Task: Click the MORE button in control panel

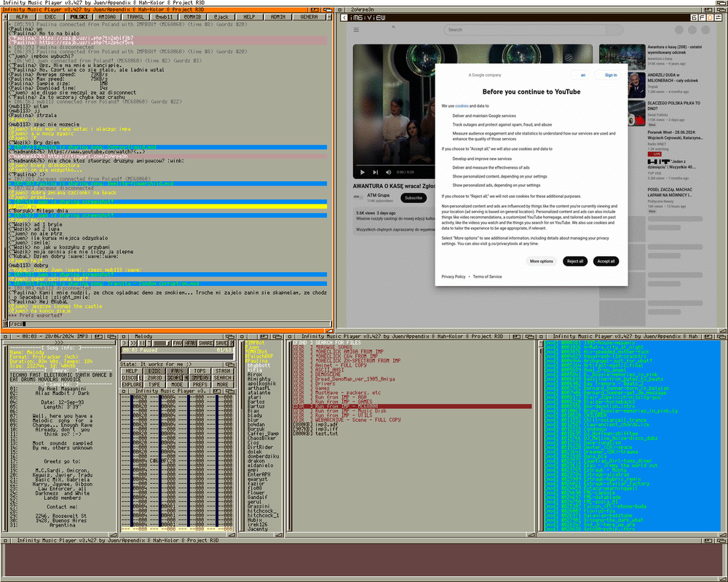Action: [223, 385]
